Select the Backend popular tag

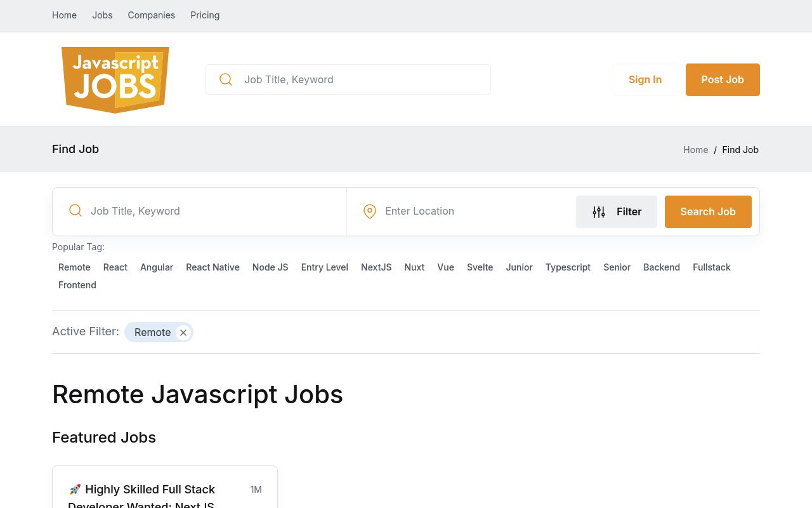pyautogui.click(x=662, y=267)
